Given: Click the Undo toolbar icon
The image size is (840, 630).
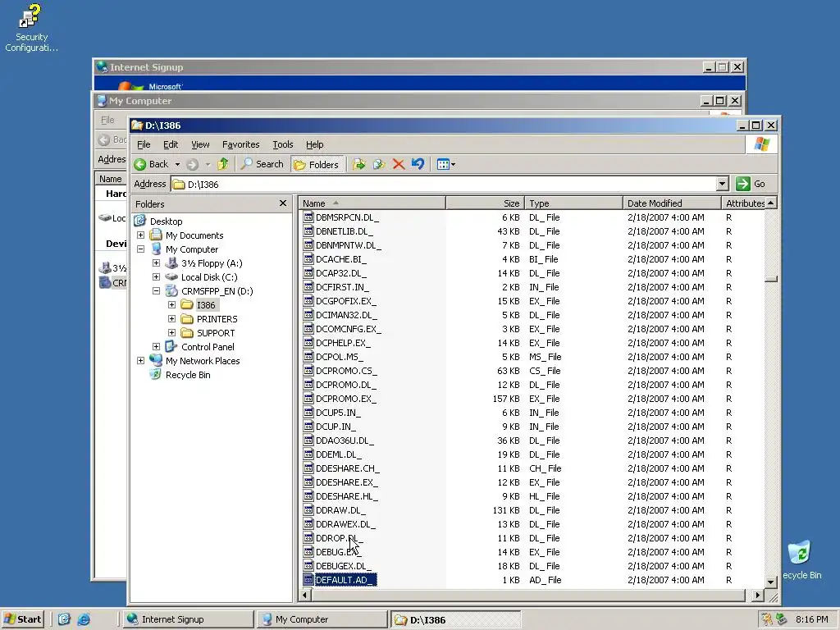Looking at the screenshot, I should click(x=418, y=164).
